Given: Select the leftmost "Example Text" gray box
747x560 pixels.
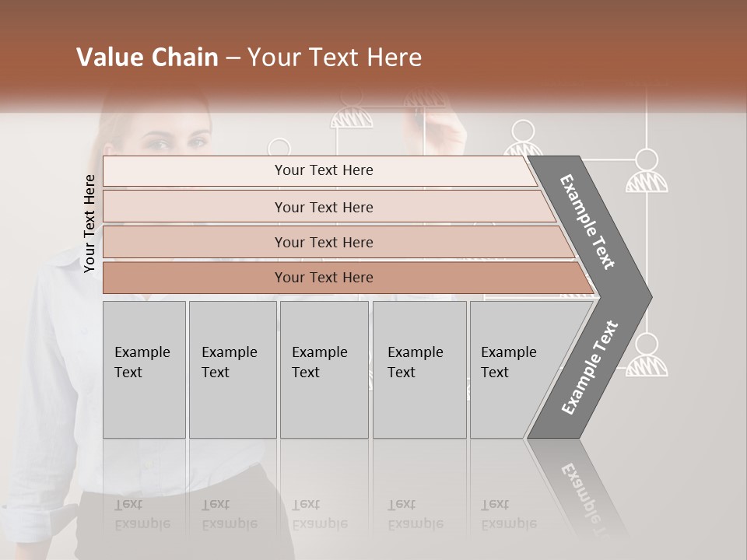Looking at the screenshot, I should coord(144,369).
